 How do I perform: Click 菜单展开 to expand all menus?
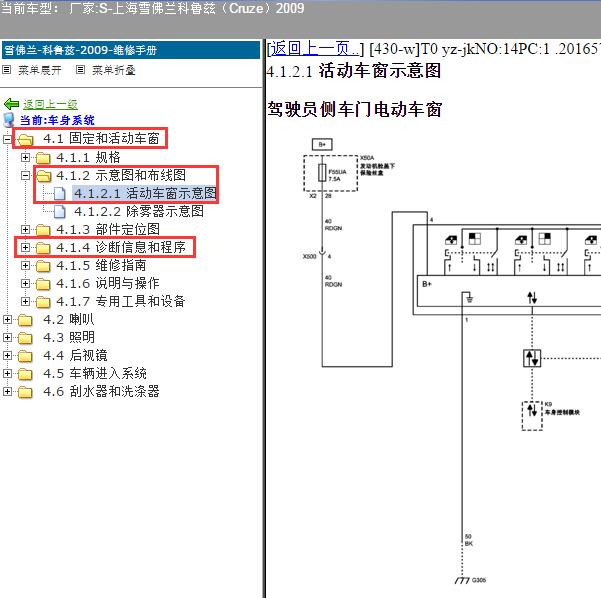coord(39,70)
